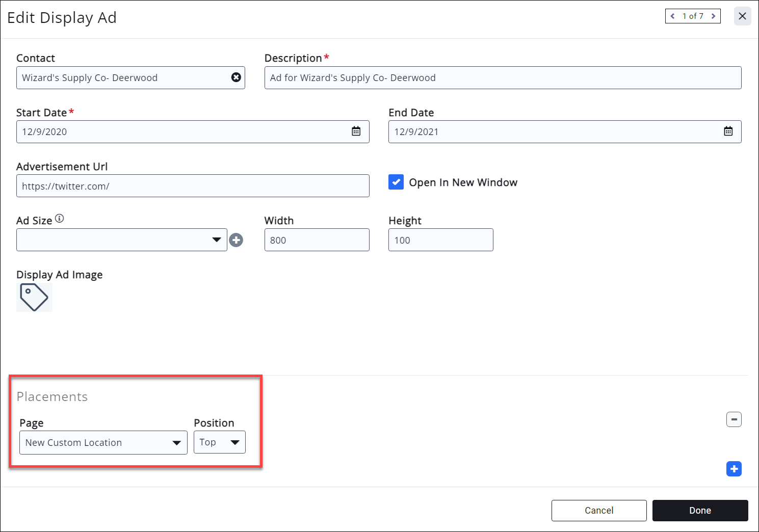Clear the Contact field with the X icon
This screenshot has width=759, height=532.
pos(236,77)
